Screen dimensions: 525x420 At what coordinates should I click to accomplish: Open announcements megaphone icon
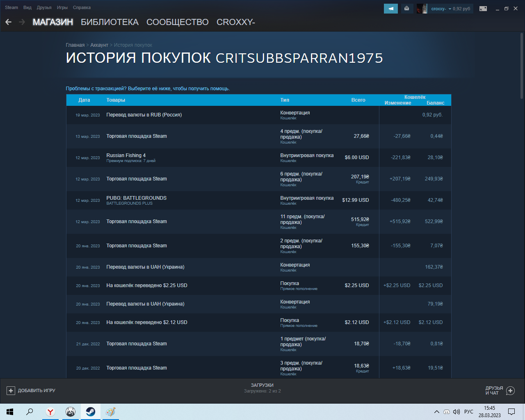coord(391,9)
